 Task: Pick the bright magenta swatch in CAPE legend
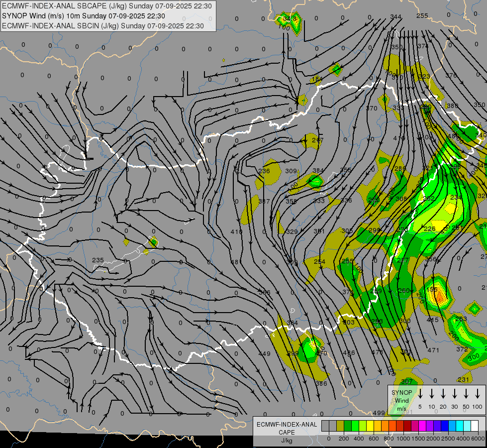[x=422, y=426]
